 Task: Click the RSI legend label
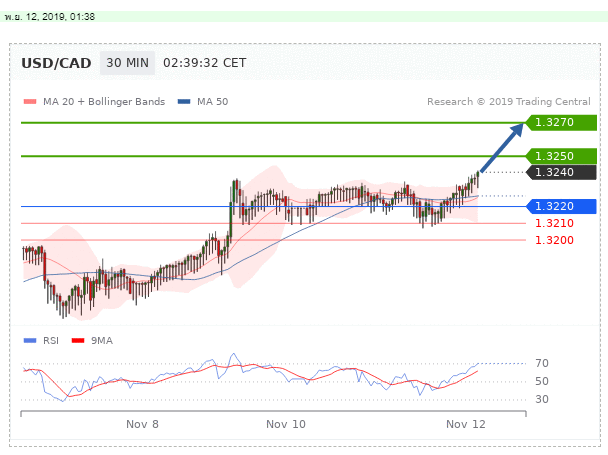(51, 341)
